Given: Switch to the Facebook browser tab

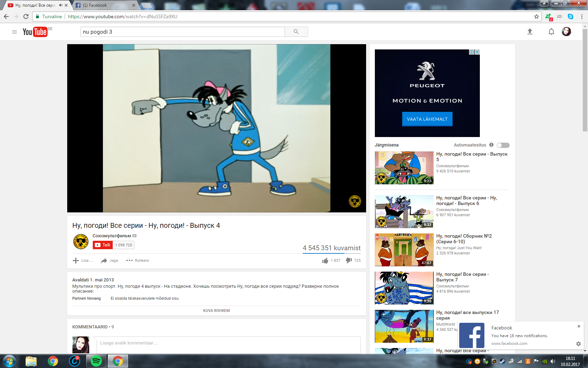Looking at the screenshot, I should [x=105, y=5].
